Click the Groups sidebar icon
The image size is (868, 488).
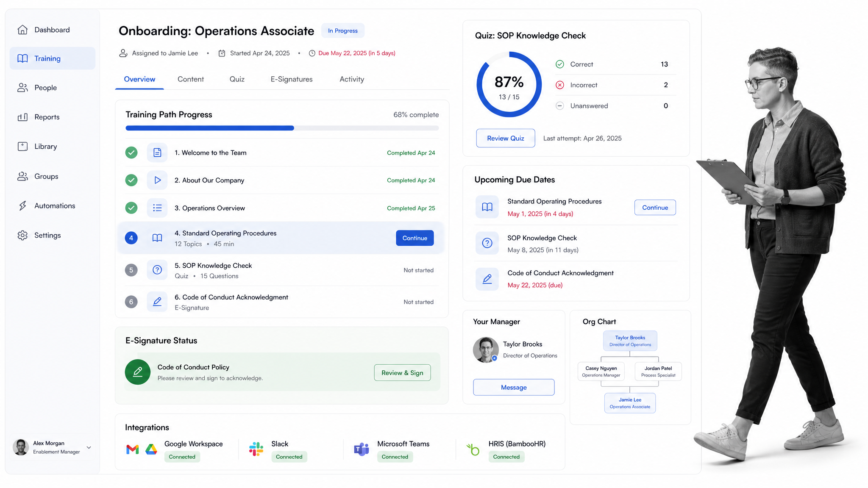coord(22,176)
